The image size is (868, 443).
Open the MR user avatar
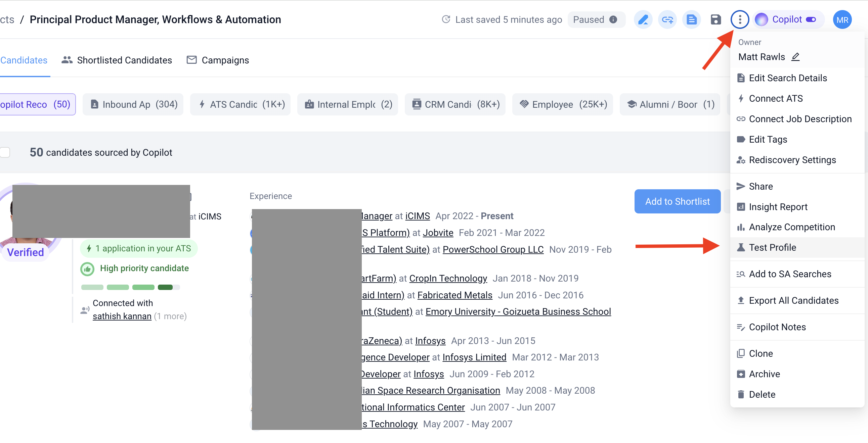[842, 19]
